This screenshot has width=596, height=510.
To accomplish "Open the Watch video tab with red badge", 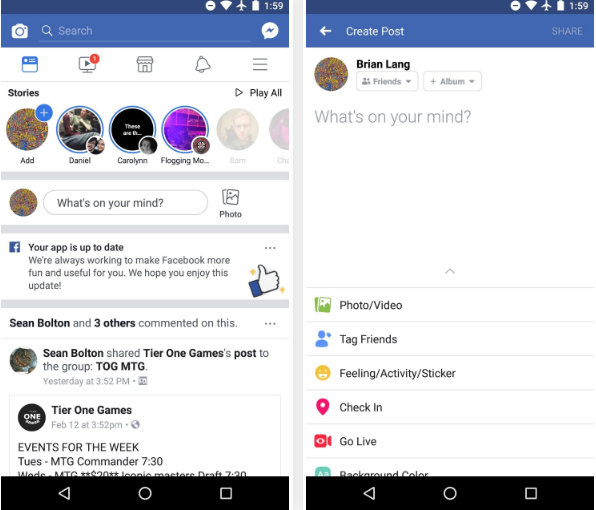I will tap(88, 64).
